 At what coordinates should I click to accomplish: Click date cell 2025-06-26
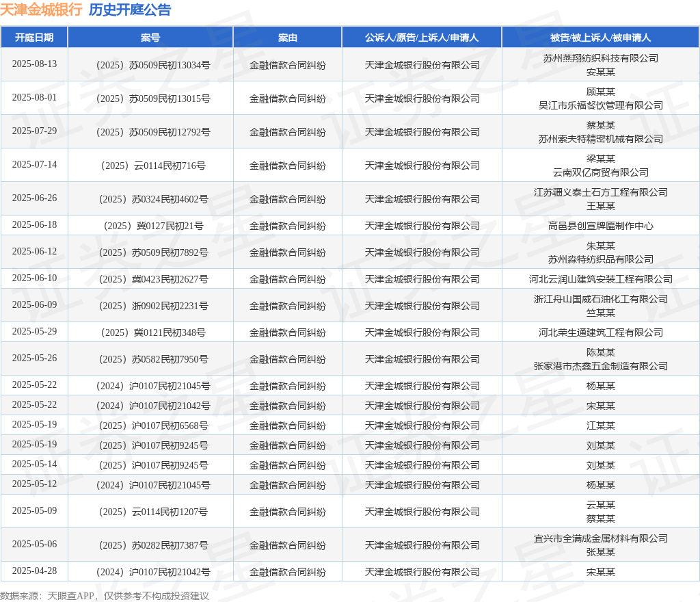pyautogui.click(x=34, y=198)
